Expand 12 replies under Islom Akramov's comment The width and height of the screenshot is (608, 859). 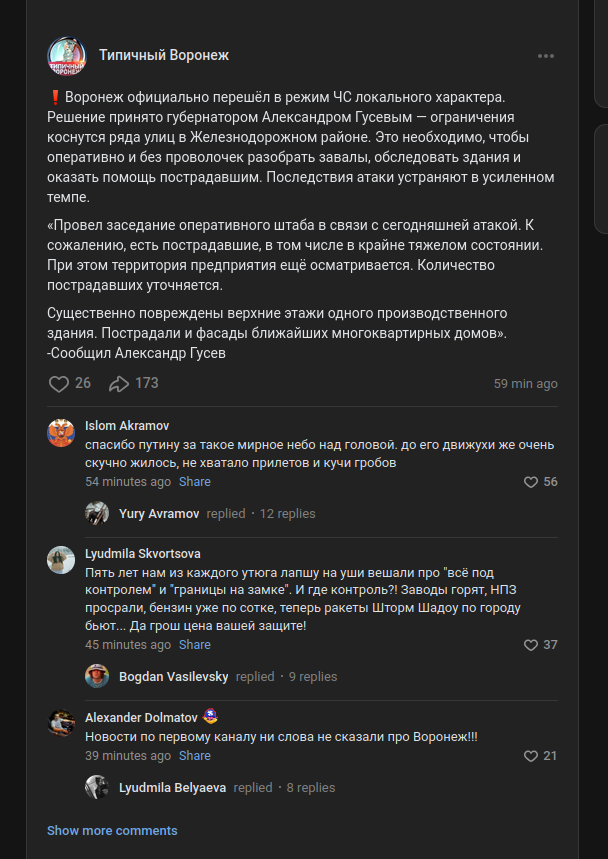point(288,514)
